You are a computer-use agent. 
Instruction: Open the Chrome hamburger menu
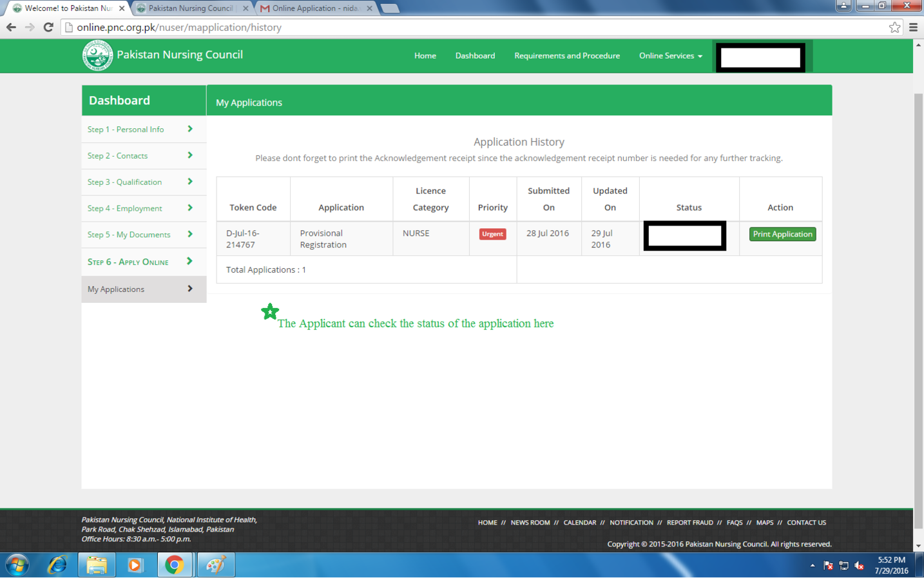pos(913,27)
